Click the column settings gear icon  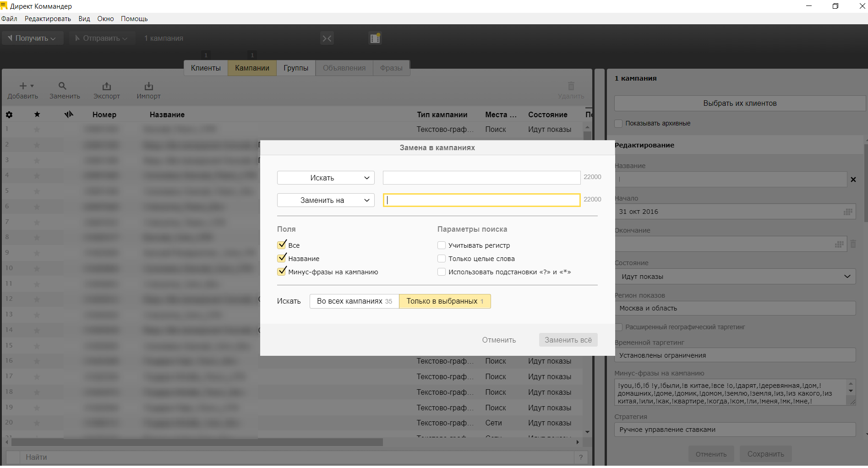(x=9, y=115)
